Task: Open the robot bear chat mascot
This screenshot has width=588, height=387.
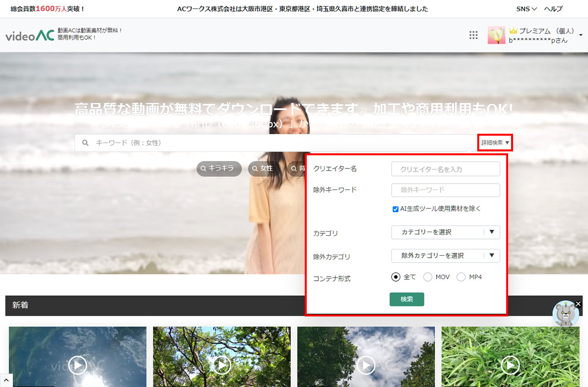Action: click(565, 315)
